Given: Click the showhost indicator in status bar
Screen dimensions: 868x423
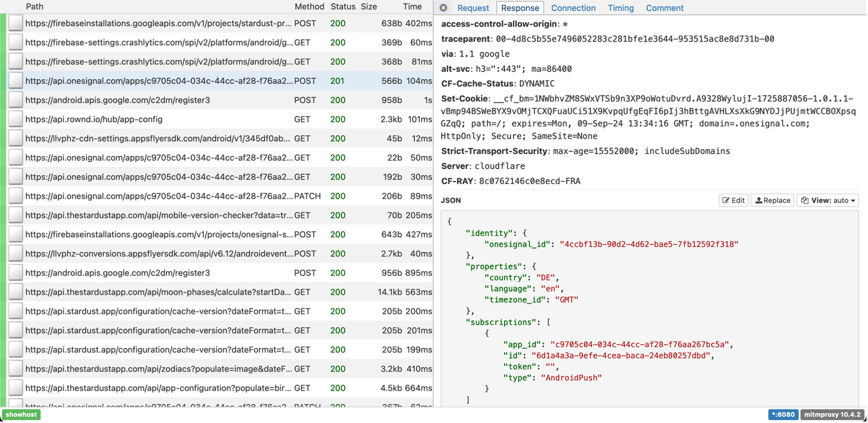Looking at the screenshot, I should click(x=21, y=414).
